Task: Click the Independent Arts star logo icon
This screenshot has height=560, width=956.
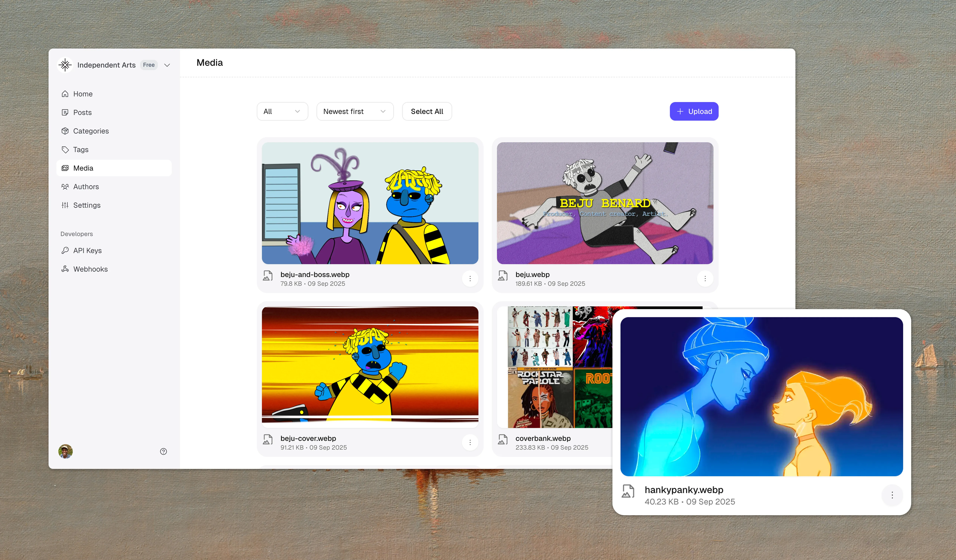Action: coord(65,65)
